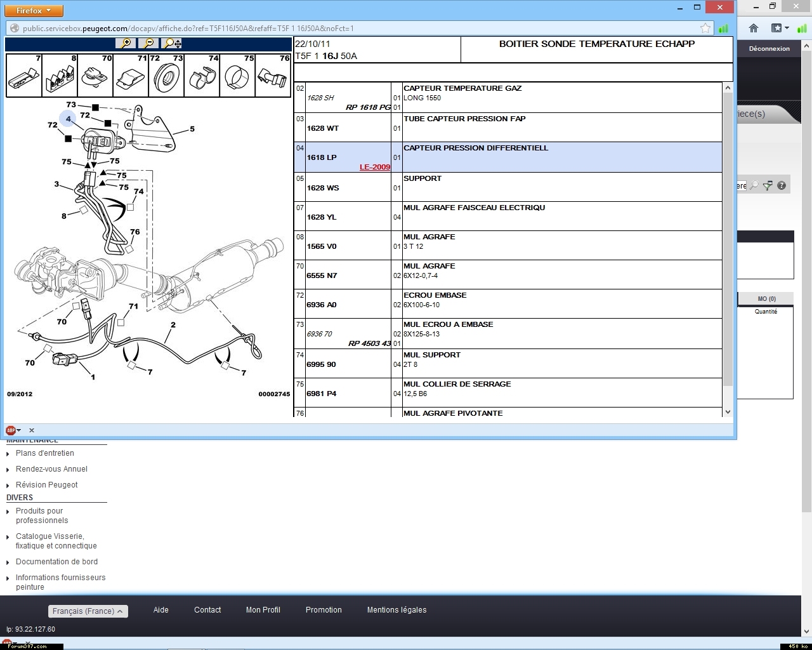Open the LE-2009 reference link
Screen dimensions: 812x650
(x=375, y=167)
